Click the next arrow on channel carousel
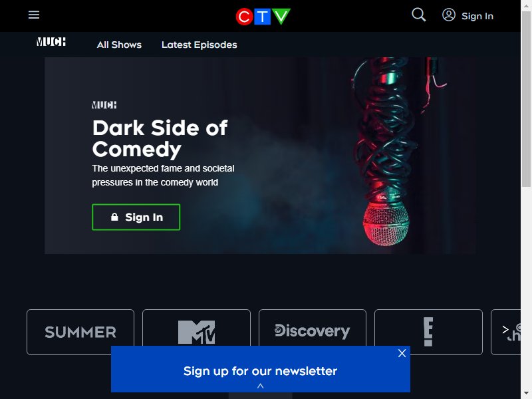The image size is (532, 399). click(505, 329)
